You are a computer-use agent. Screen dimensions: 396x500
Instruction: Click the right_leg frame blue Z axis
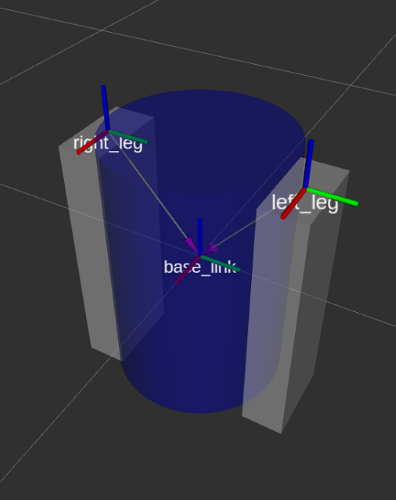coord(105,107)
